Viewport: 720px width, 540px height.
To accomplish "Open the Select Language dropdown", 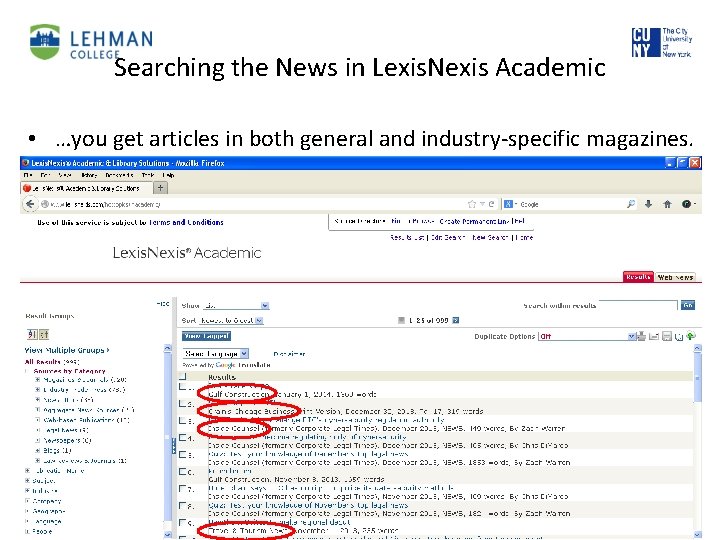I will 216,353.
